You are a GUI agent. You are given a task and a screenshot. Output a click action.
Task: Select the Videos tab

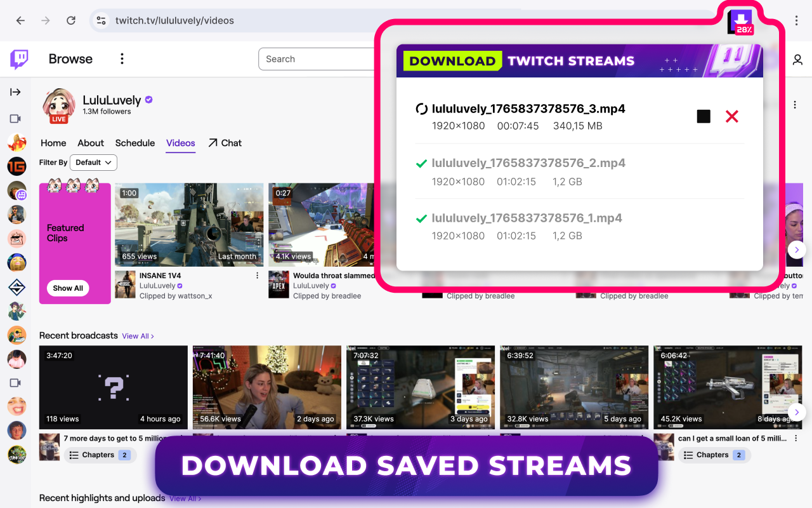181,143
